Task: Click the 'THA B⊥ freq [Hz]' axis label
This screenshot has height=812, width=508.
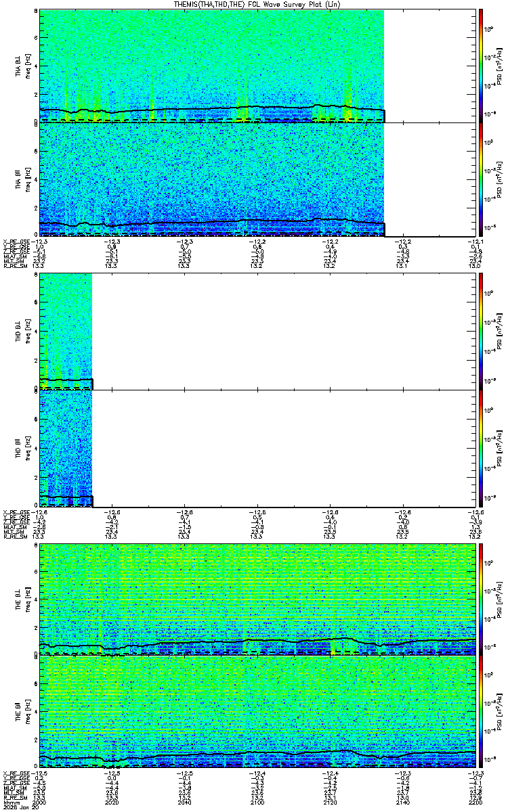Action: click(x=22, y=66)
